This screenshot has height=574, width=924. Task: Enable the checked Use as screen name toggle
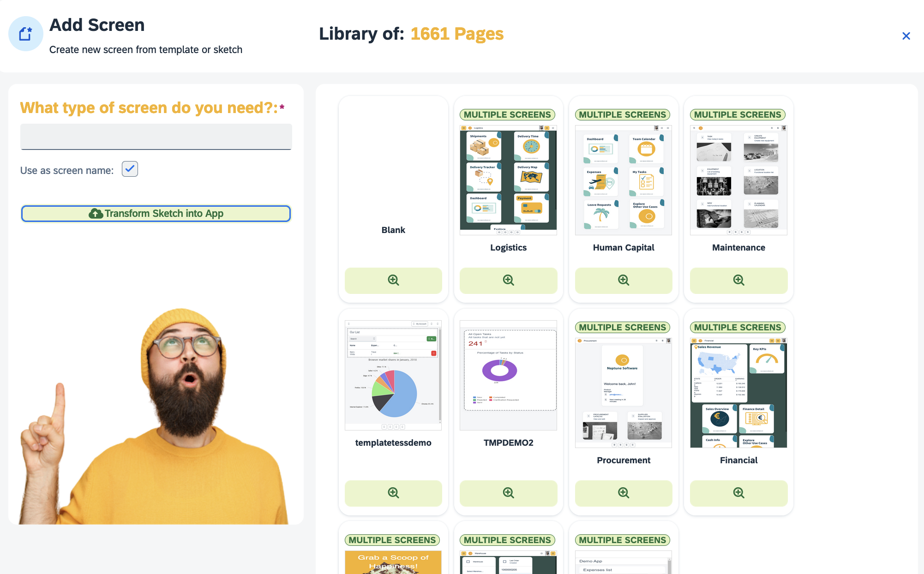(x=130, y=169)
